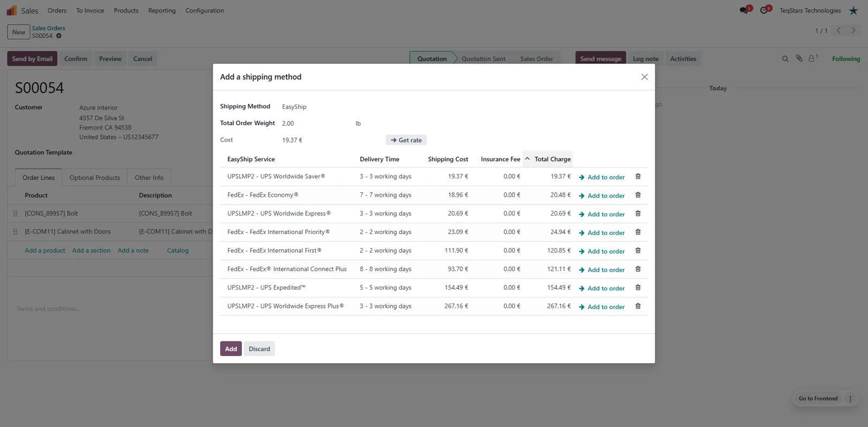Add FedEx Economy to order

[x=602, y=196]
